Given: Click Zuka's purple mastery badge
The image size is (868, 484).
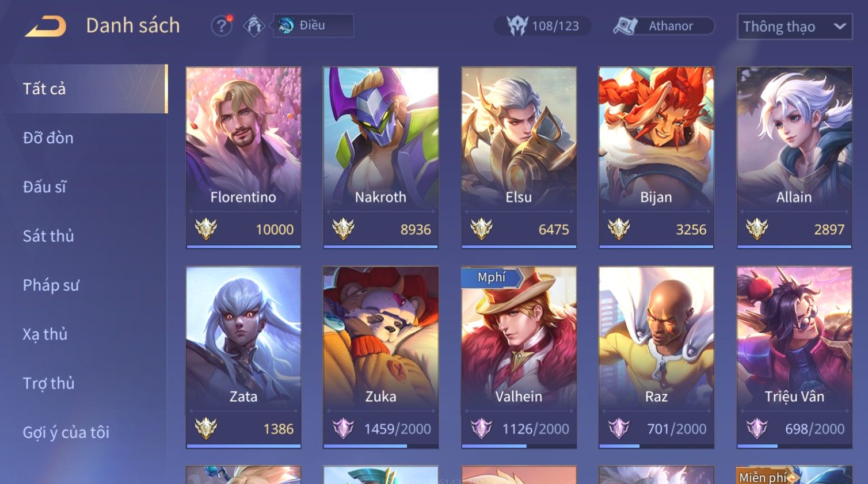Looking at the screenshot, I should [343, 429].
